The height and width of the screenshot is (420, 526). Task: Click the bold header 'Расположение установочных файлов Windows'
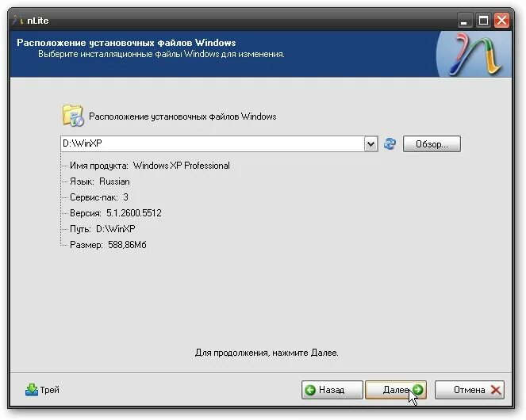(x=126, y=43)
